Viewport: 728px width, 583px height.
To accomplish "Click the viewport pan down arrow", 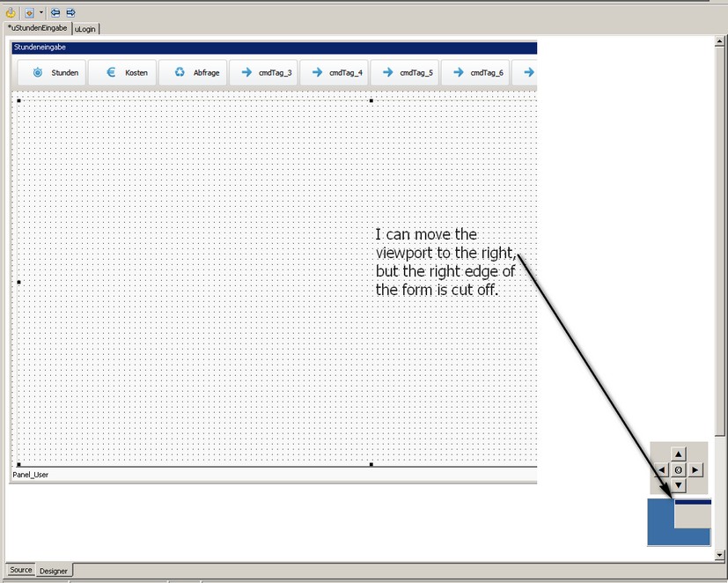I will pyautogui.click(x=679, y=485).
